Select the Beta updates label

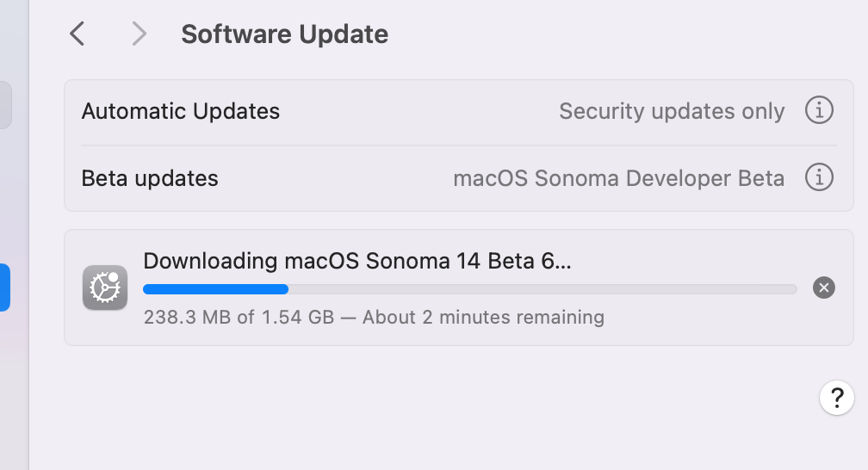(x=150, y=178)
